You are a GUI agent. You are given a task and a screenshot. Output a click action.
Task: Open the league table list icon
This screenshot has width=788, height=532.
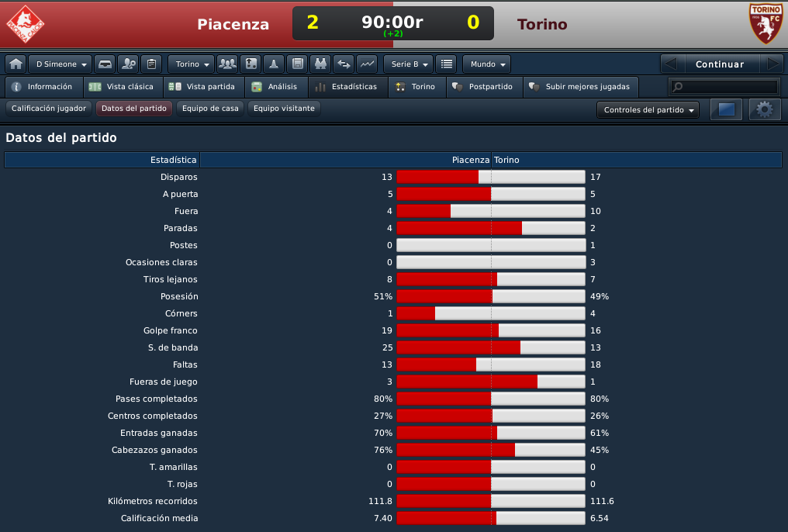tap(446, 64)
